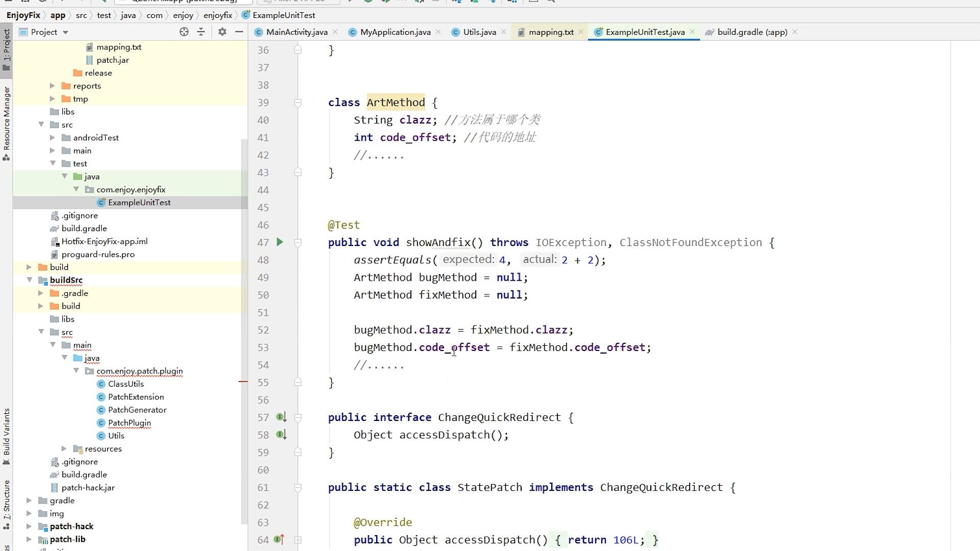Viewport: 980px width, 551px height.
Task: Run showAndfix test via green gutter arrow
Action: pyautogui.click(x=280, y=242)
